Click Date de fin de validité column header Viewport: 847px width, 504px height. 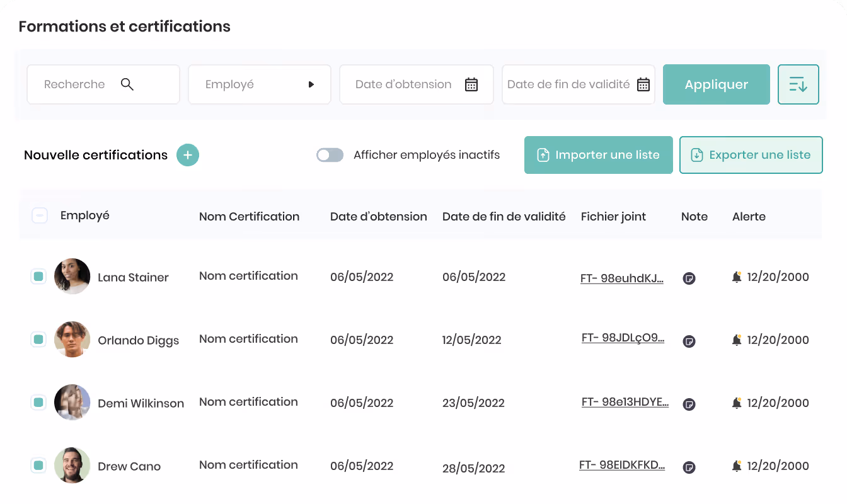(504, 217)
